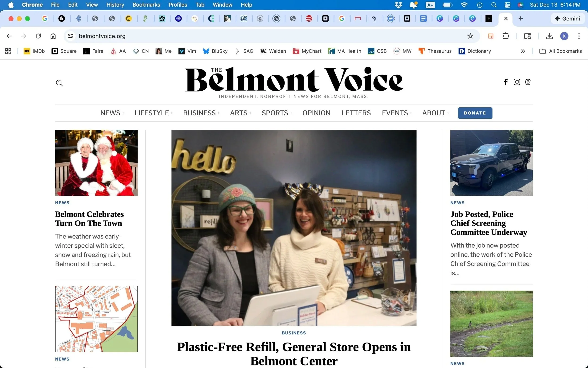
Task: Open Chrome downloads icon
Action: point(549,36)
